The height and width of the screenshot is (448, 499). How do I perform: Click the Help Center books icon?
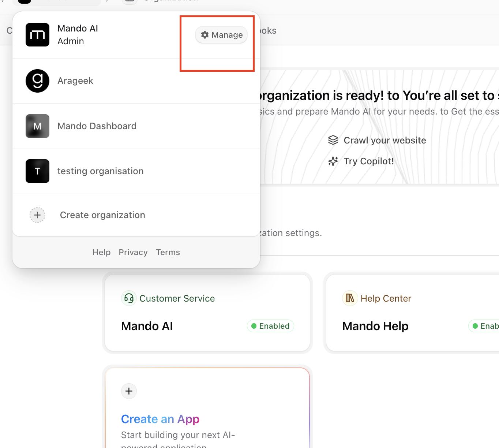coord(350,298)
